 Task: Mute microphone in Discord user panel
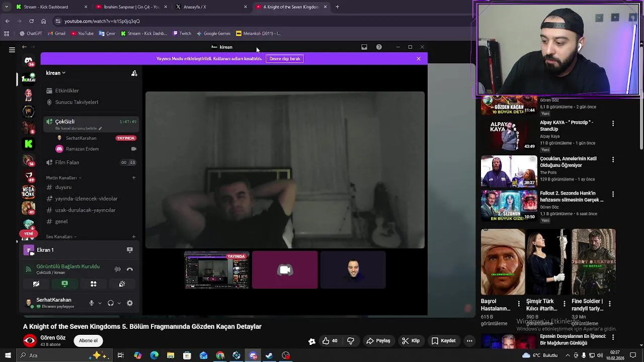click(91, 303)
